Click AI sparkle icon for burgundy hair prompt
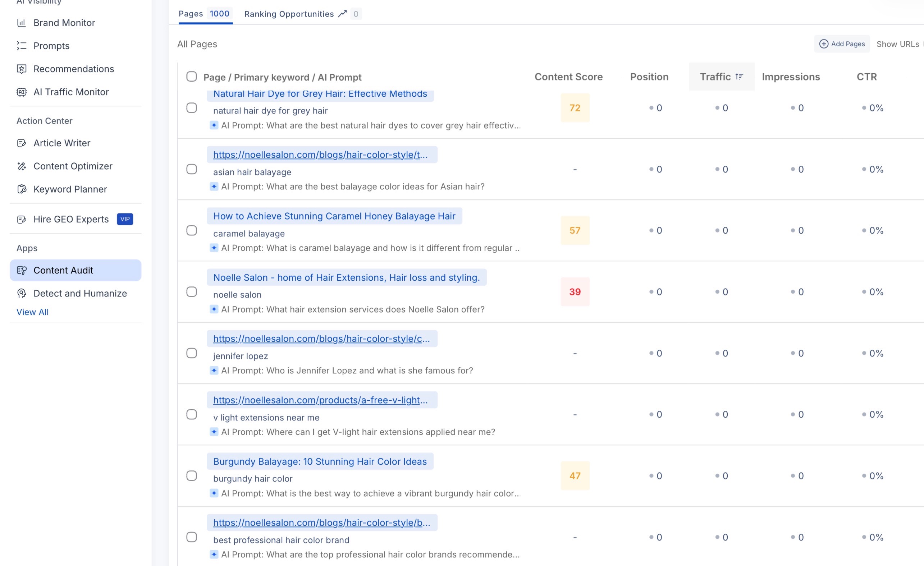The width and height of the screenshot is (924, 566). tap(214, 493)
